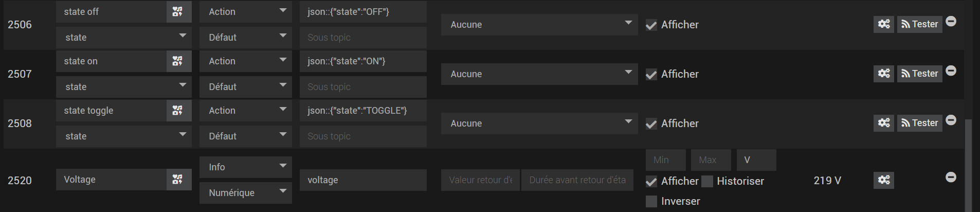The width and height of the screenshot is (980, 212).
Task: Click the Min value field
Action: coord(665,160)
